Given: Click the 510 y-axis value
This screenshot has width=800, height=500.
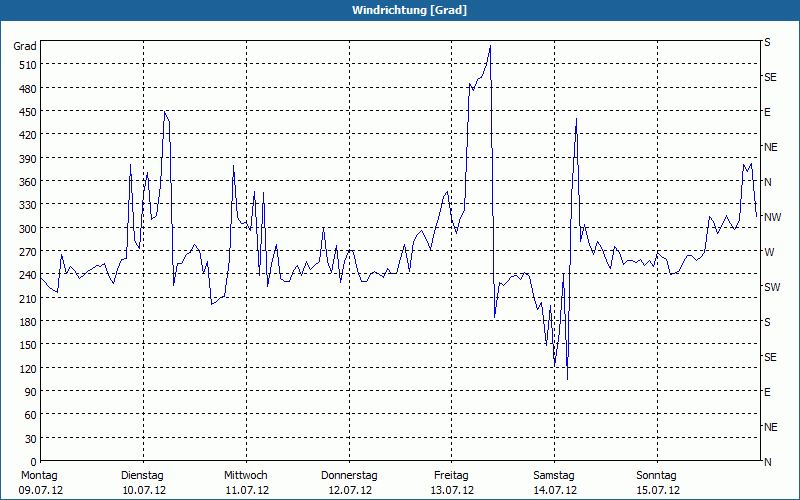Looking at the screenshot, I should tap(28, 65).
